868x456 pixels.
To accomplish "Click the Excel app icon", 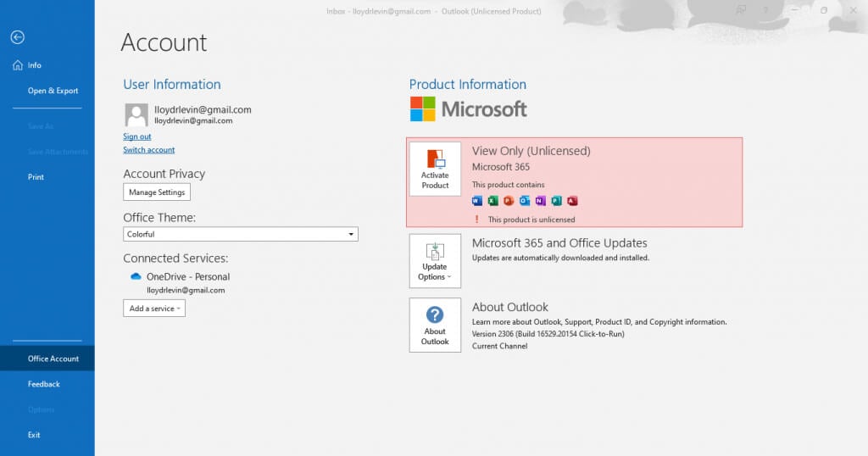I will pos(492,201).
